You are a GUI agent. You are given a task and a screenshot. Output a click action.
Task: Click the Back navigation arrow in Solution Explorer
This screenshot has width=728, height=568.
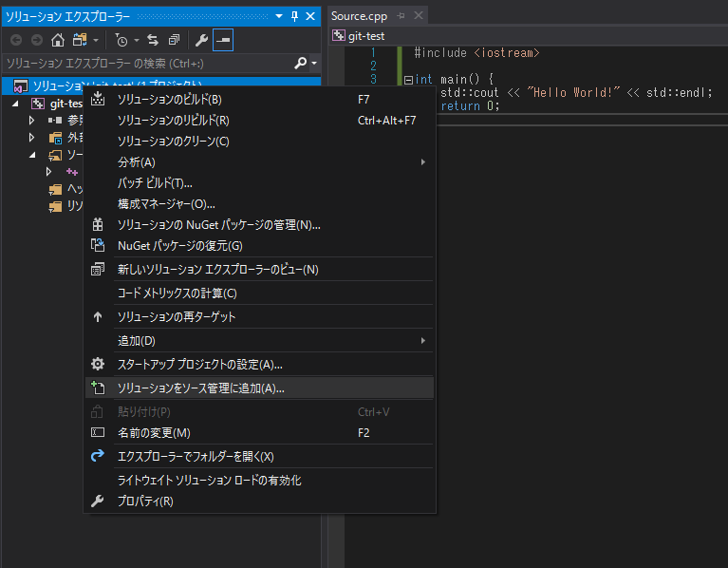click(16, 41)
